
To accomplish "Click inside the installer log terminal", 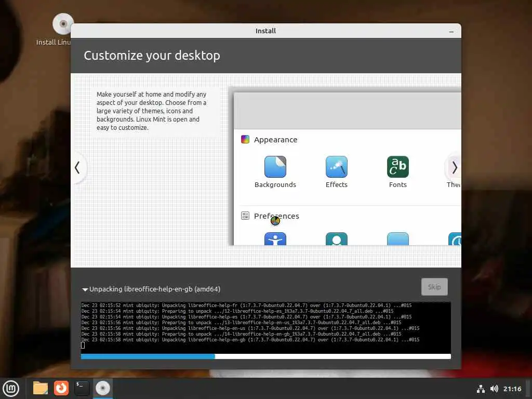I will [265, 327].
